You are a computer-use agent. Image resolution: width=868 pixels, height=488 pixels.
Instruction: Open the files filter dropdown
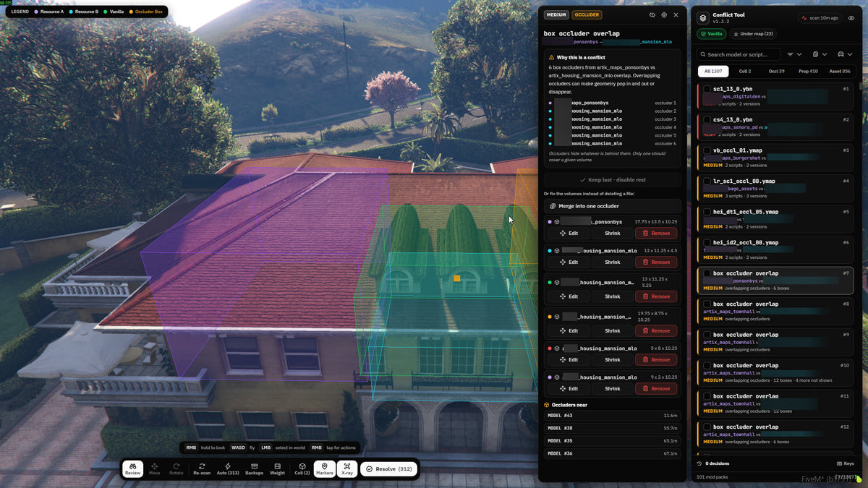click(820, 54)
